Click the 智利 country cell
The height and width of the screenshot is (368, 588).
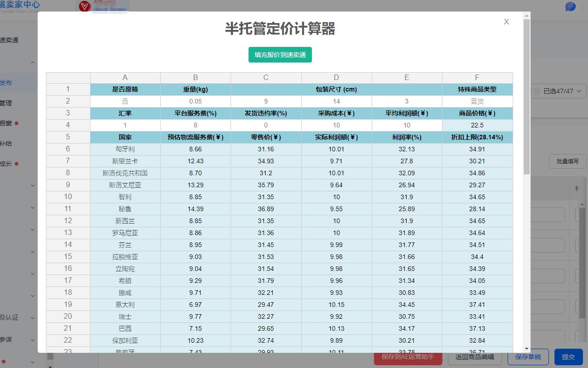125,197
